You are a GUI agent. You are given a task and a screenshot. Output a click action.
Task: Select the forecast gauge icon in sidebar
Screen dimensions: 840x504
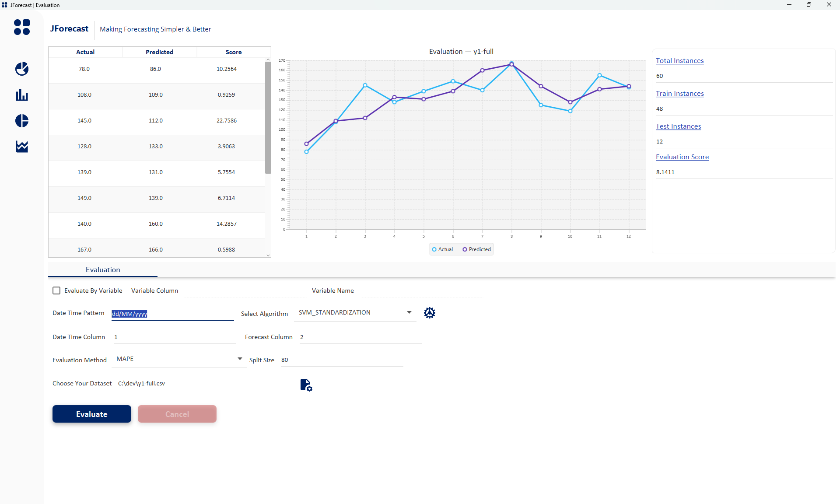[x=21, y=69]
